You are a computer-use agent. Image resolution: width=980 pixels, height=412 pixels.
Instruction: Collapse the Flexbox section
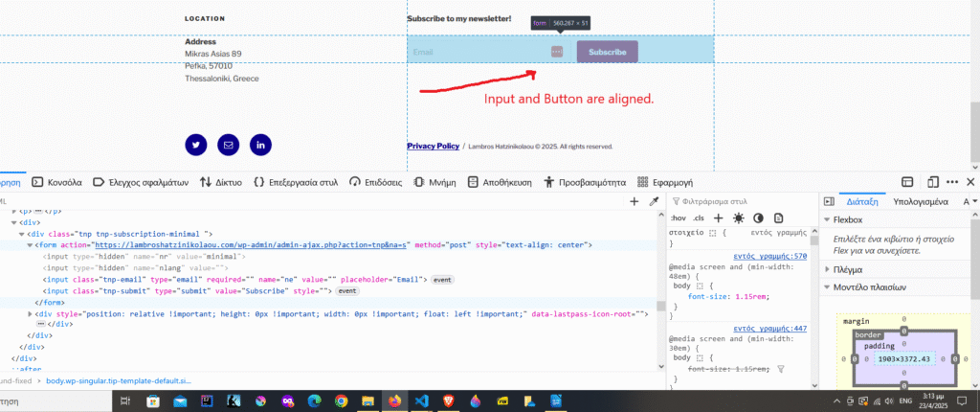(827, 220)
